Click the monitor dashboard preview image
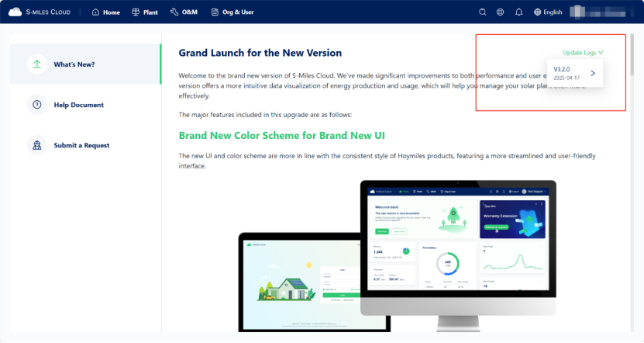644x343 pixels. pos(458,255)
